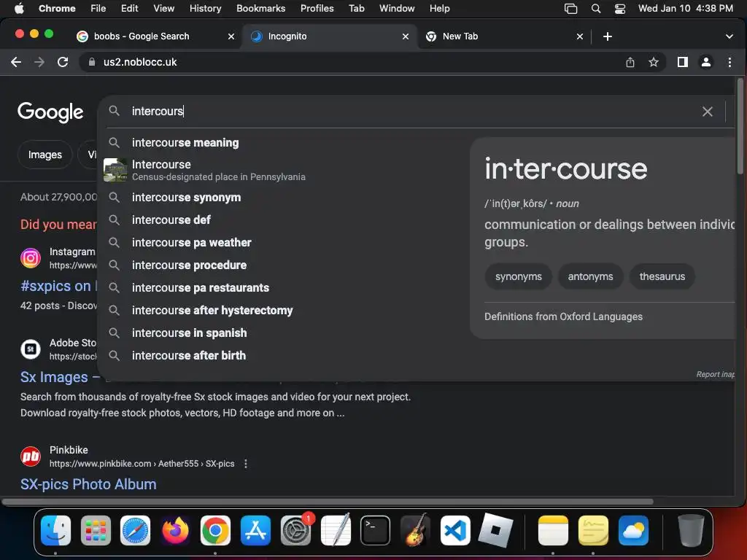747x560 pixels.
Task: Toggle the Chrome side panel icon
Action: pos(683,62)
